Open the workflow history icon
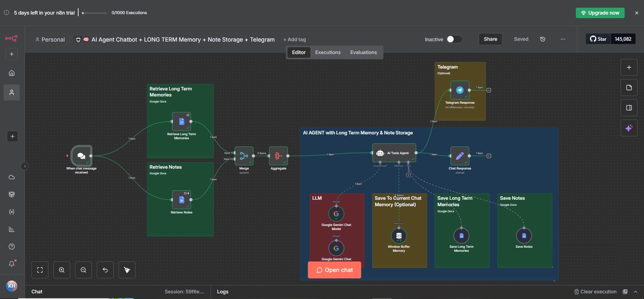 tap(543, 39)
